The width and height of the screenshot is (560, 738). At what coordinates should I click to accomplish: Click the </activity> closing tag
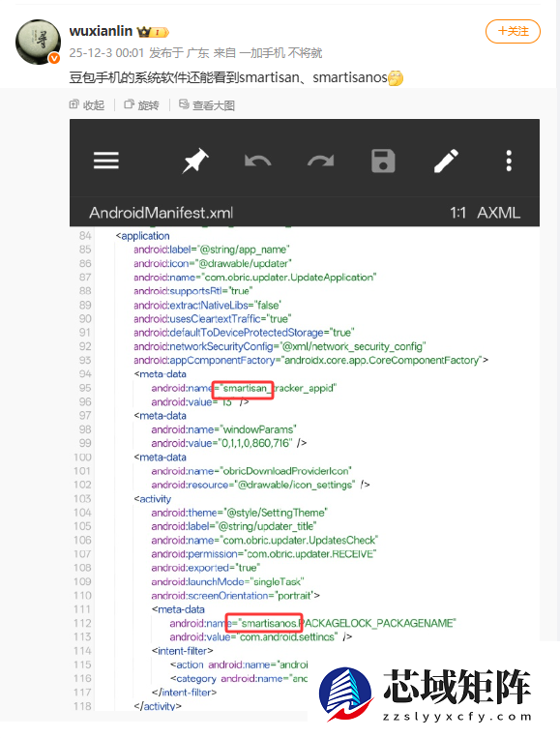point(158,706)
